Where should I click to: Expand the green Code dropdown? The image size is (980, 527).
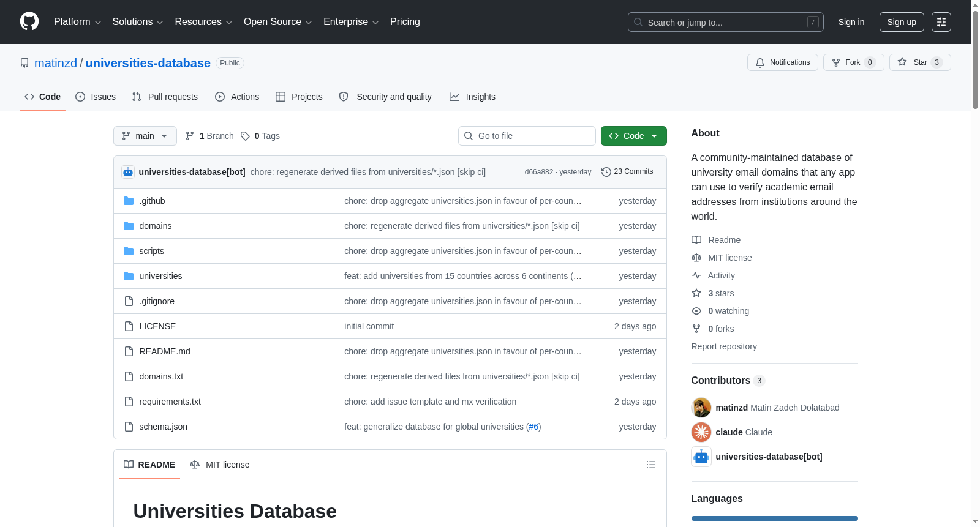point(634,136)
